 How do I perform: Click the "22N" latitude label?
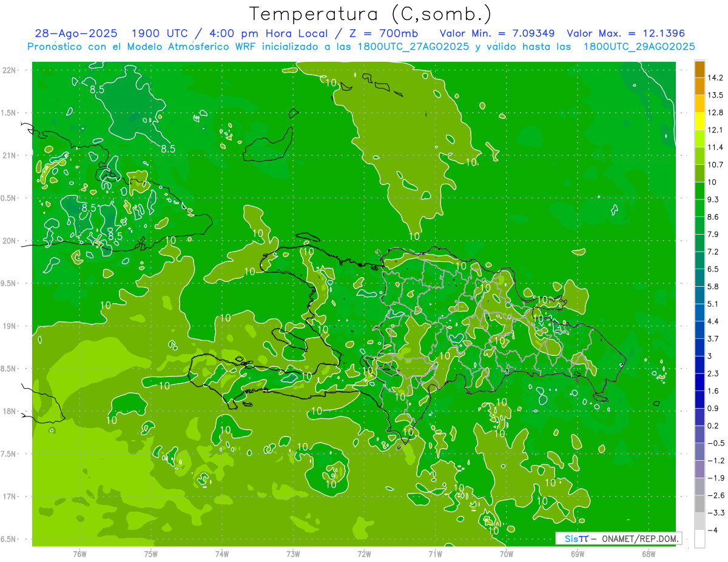[x=8, y=70]
